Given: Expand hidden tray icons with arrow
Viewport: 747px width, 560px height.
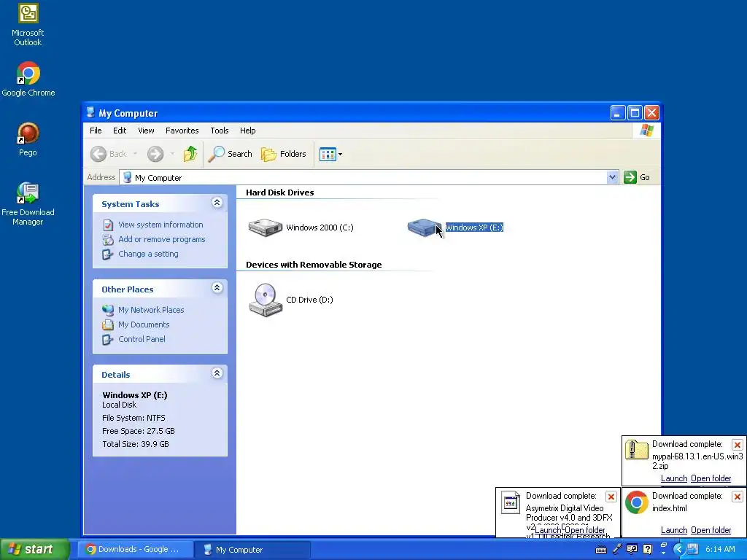Looking at the screenshot, I should 679,550.
